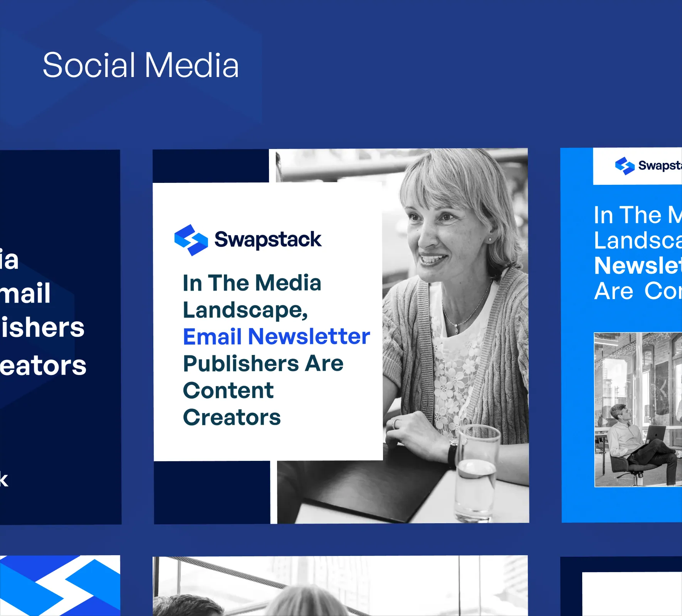
Task: Click the dark navy card on the left
Action: pos(60,337)
